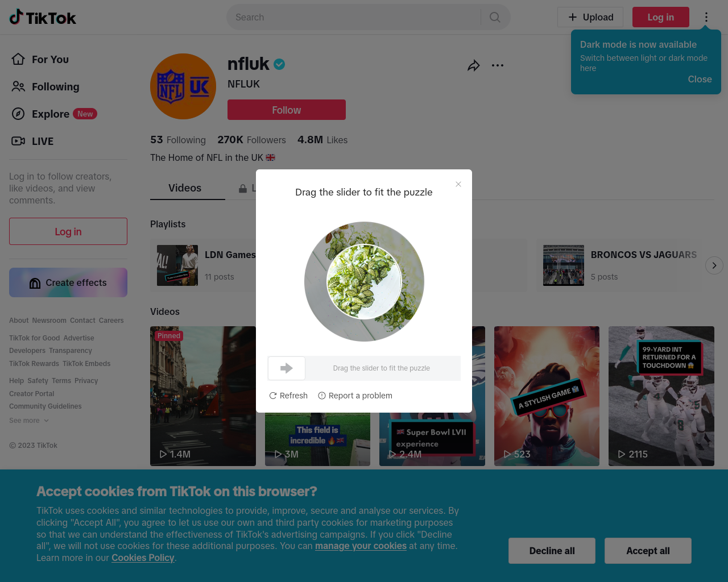Open the three-dot menu beside Log in
This screenshot has width=728, height=582.
pyautogui.click(x=706, y=17)
